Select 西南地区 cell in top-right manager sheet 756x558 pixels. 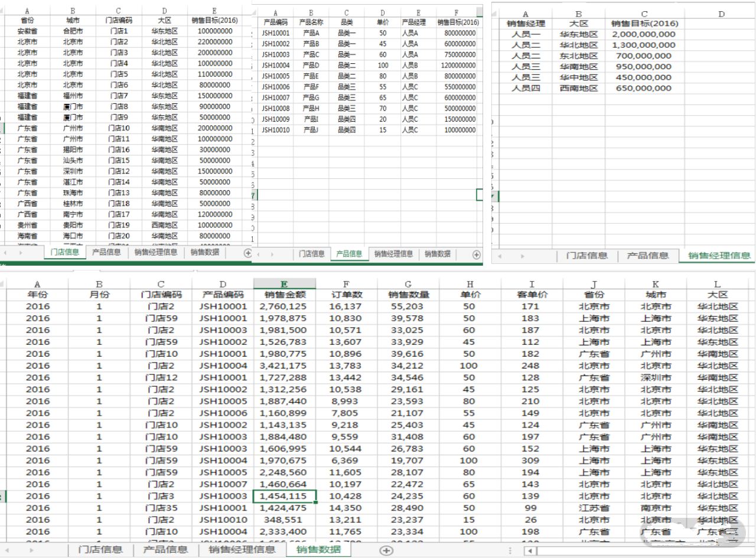pos(579,88)
